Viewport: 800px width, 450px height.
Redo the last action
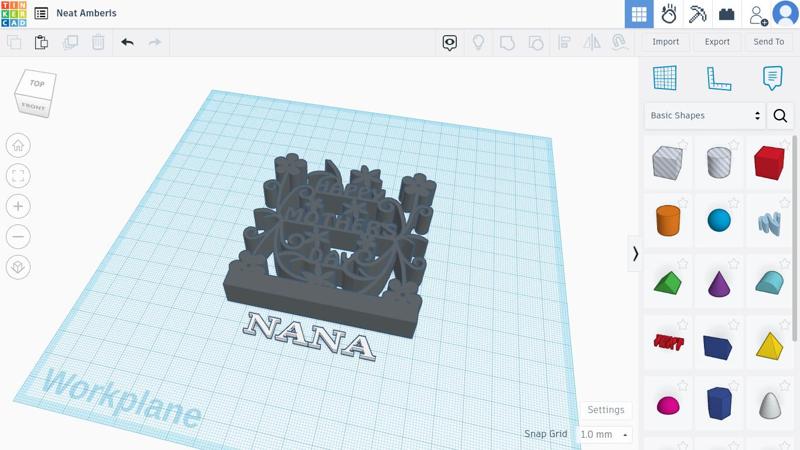point(155,42)
